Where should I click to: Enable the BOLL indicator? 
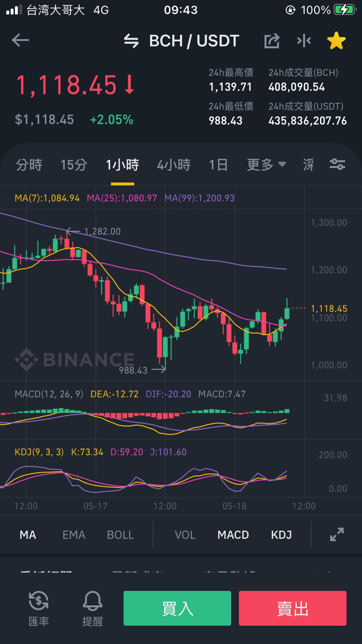120,535
